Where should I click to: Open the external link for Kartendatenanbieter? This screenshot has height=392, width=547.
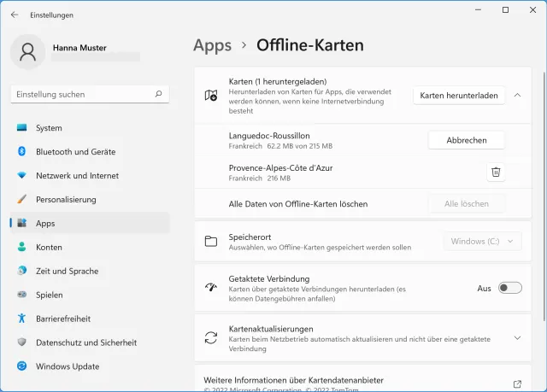pyautogui.click(x=517, y=384)
